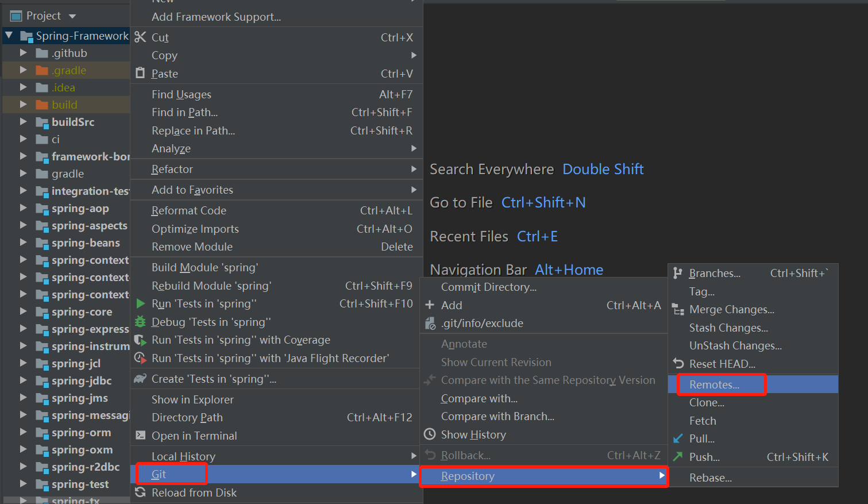Image resolution: width=868 pixels, height=504 pixels.
Task: Click the Double Shift shortcut hint
Action: pyautogui.click(x=603, y=169)
